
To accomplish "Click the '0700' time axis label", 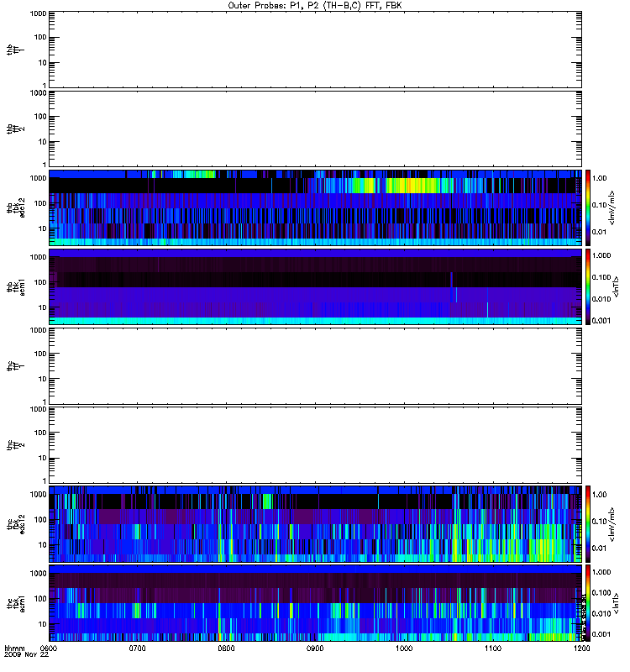I will coord(137,648).
